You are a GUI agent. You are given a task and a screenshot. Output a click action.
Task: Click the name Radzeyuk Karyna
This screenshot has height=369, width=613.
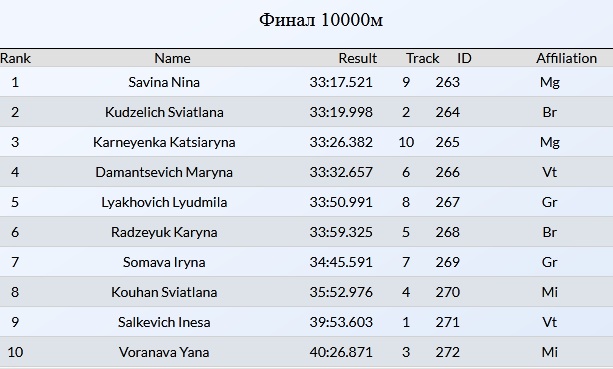click(164, 232)
